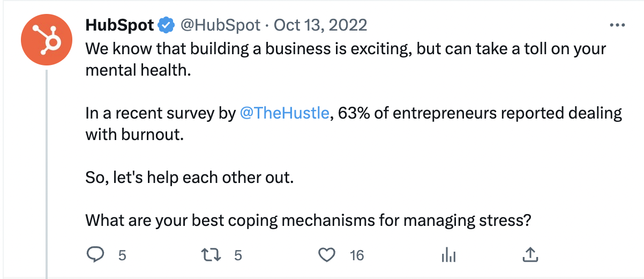The image size is (644, 279).
Task: Open the Oct 13, 2022 timestamp
Action: click(320, 25)
